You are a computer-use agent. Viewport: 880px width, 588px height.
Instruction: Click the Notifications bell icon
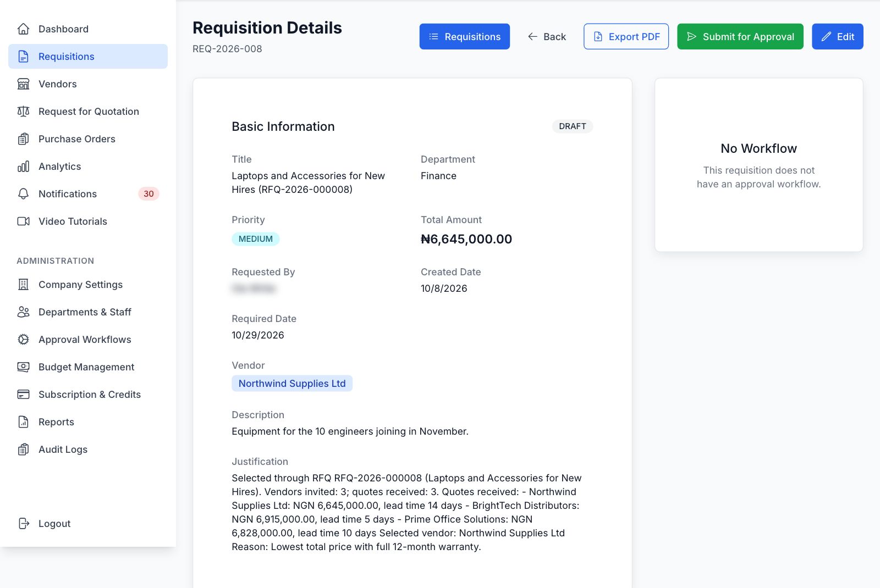pos(23,194)
